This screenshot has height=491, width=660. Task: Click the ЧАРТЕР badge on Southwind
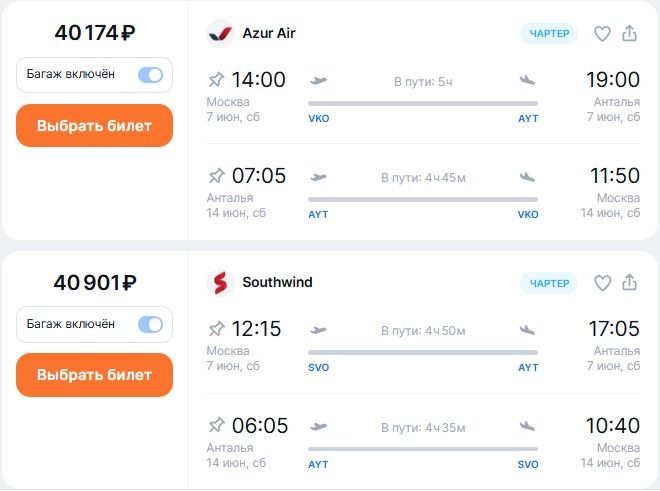point(549,283)
